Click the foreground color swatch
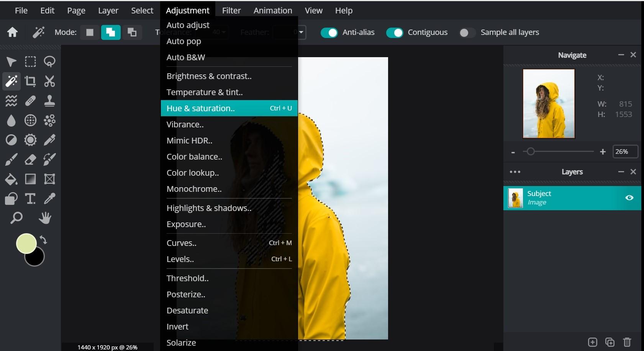The width and height of the screenshot is (644, 351). point(26,244)
